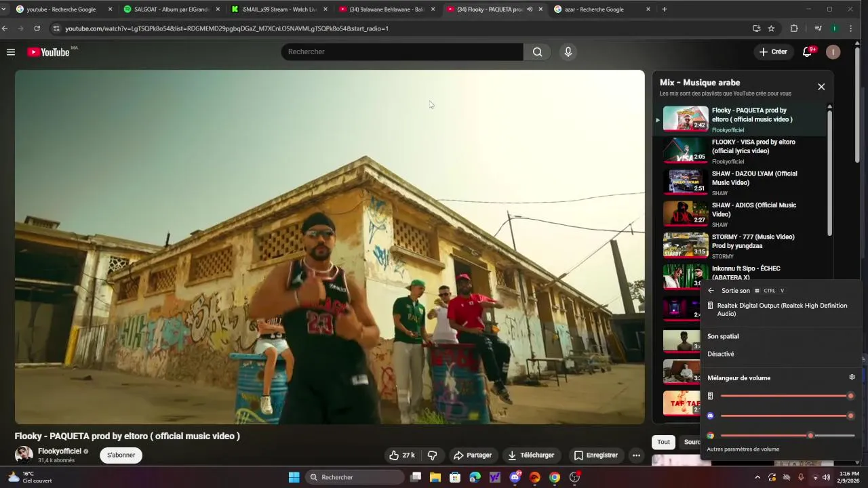Open the weather widget Ciel couvert
The height and width of the screenshot is (488, 868).
click(30, 477)
